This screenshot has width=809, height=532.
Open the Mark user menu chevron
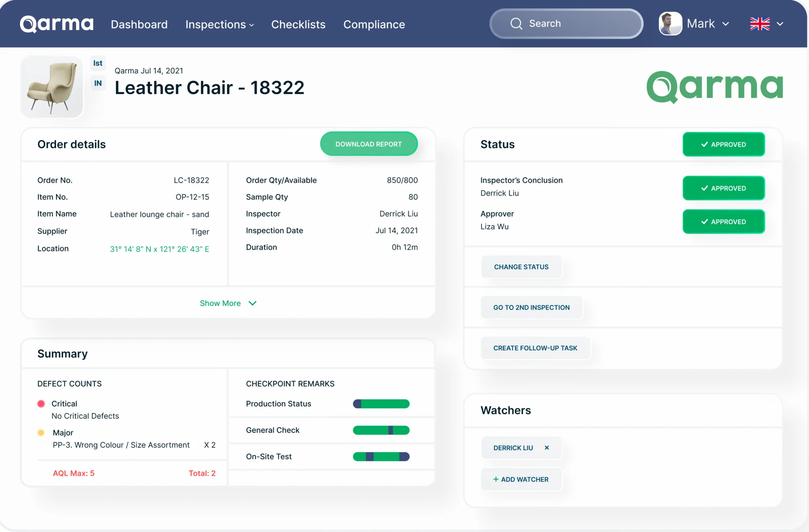[x=726, y=24]
